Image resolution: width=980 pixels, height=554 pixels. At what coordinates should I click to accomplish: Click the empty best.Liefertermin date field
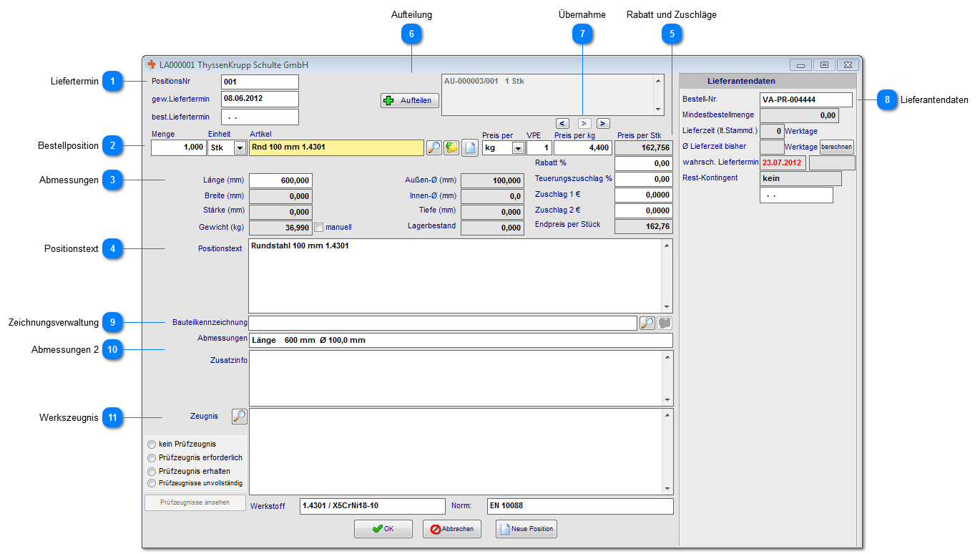click(x=260, y=117)
